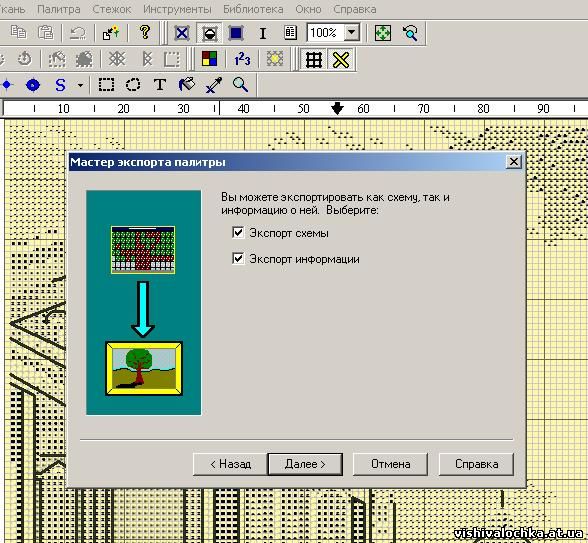Screen dimensions: 588x543
Task: Select the magnifier zoom tool
Action: point(240,85)
